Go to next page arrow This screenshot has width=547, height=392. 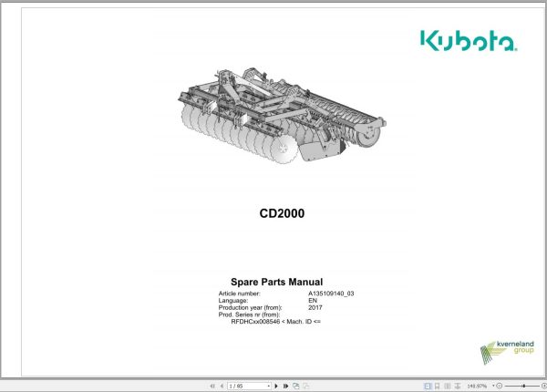276,386
